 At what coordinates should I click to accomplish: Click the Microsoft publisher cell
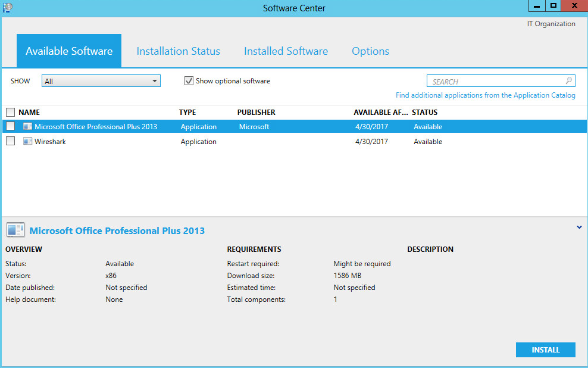(x=254, y=127)
